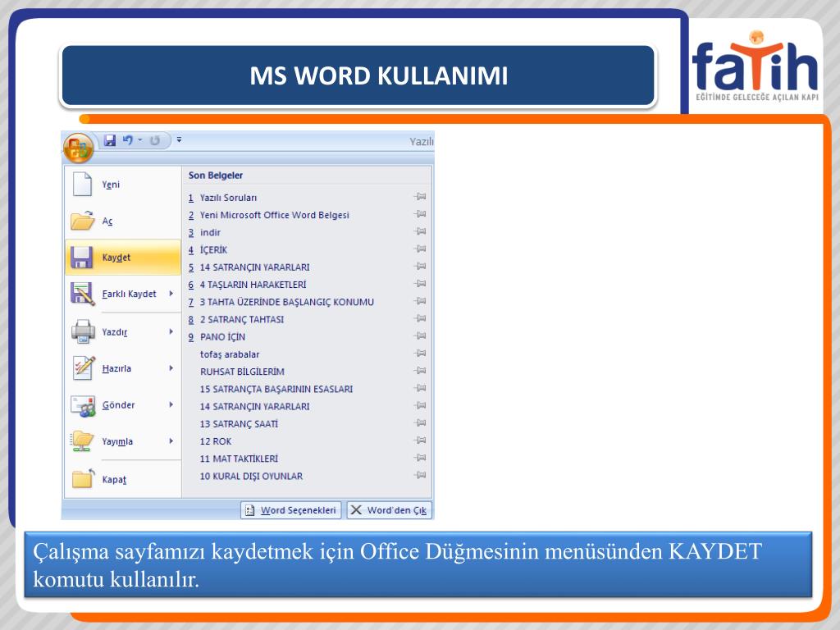Pin tofaş arabalar document
The height and width of the screenshot is (630, 840).
click(x=421, y=354)
